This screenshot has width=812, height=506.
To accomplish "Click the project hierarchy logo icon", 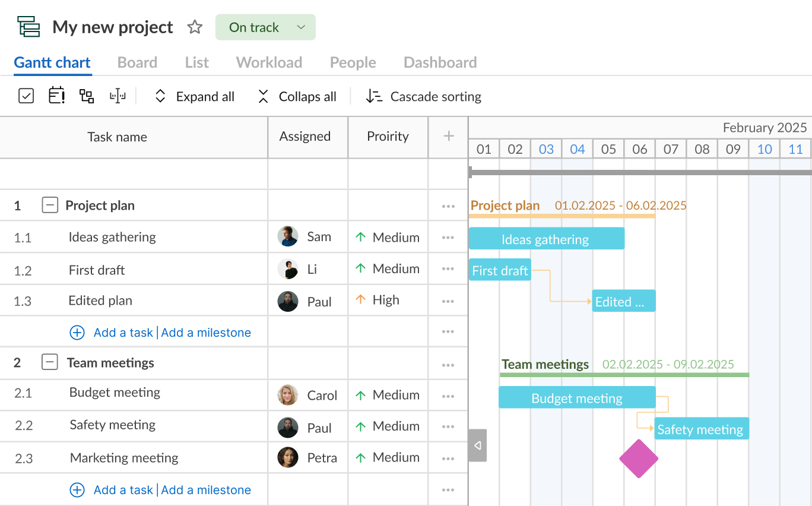I will tap(28, 26).
